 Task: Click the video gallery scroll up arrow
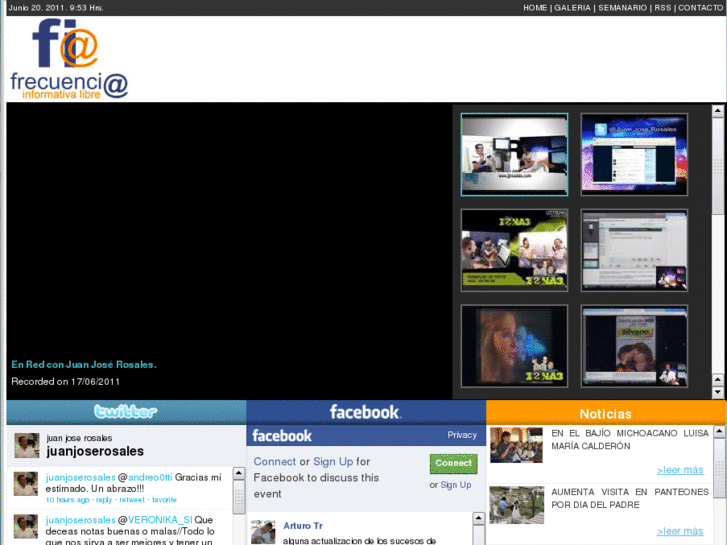[717, 111]
